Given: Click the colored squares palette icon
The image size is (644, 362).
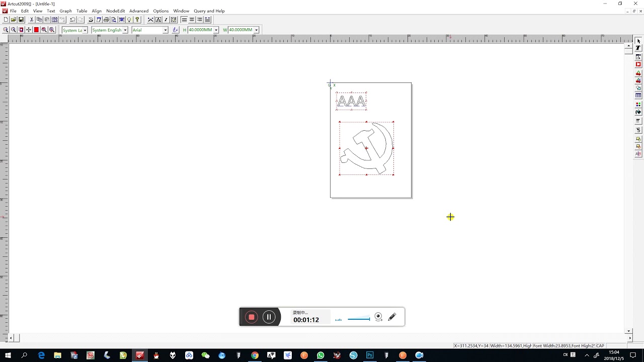Looking at the screenshot, I should point(638,104).
